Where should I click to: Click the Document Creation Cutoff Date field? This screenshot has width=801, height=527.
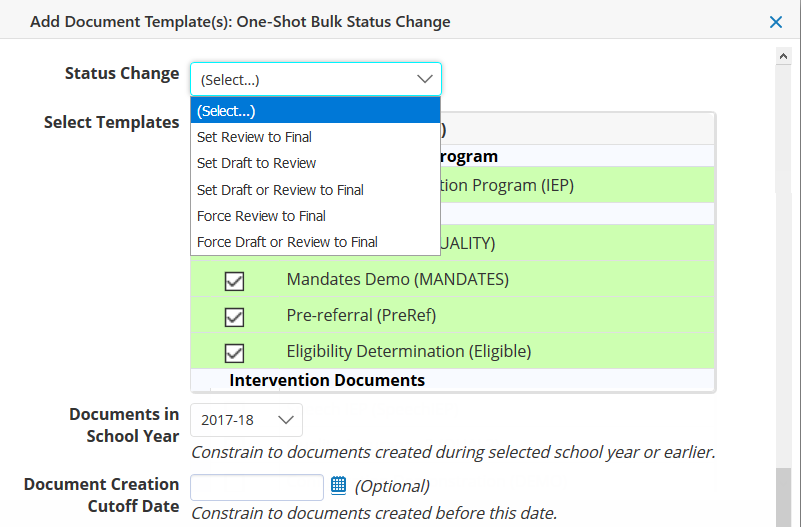click(257, 487)
